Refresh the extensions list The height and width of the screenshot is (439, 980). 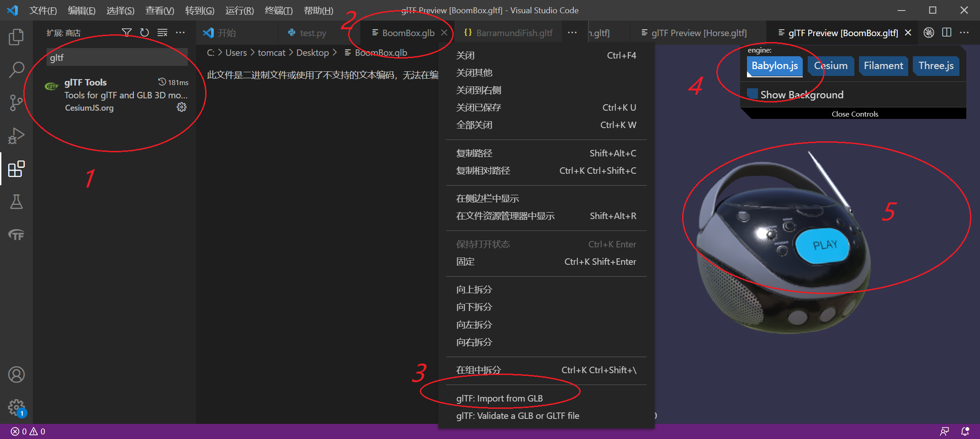pyautogui.click(x=144, y=32)
